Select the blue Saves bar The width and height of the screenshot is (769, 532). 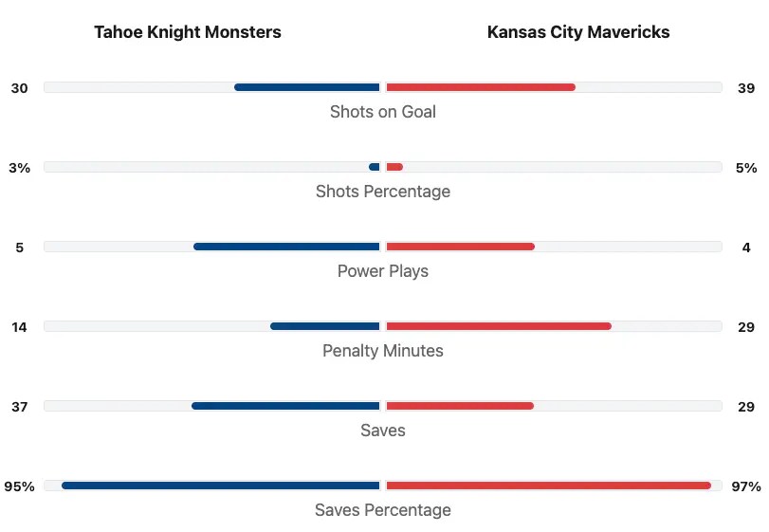tap(285, 406)
